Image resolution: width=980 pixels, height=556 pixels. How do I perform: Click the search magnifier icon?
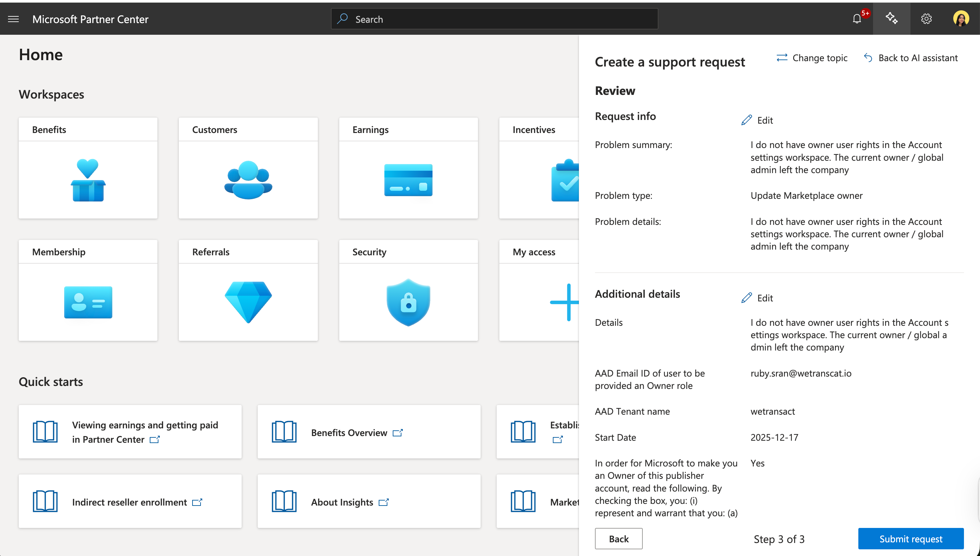coord(342,19)
